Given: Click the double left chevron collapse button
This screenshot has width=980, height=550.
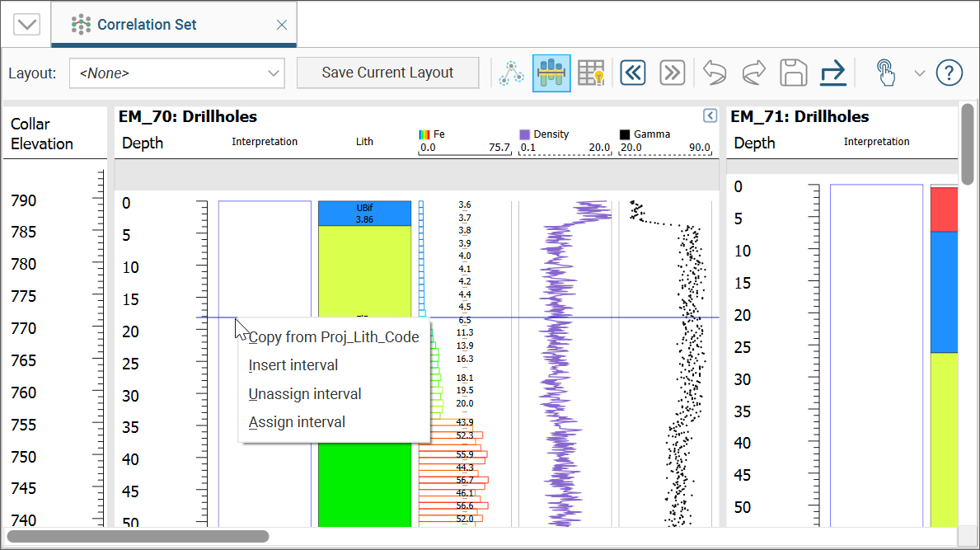Looking at the screenshot, I should tap(633, 73).
